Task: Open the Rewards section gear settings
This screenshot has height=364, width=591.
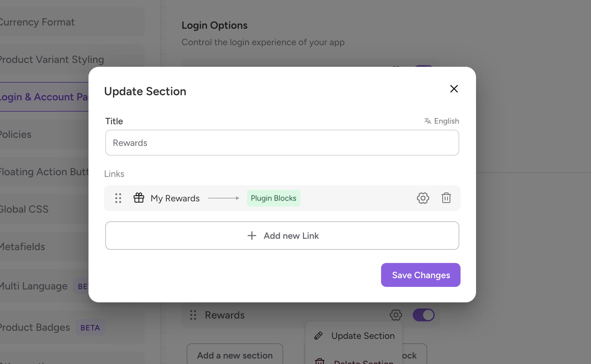Action: [x=396, y=315]
